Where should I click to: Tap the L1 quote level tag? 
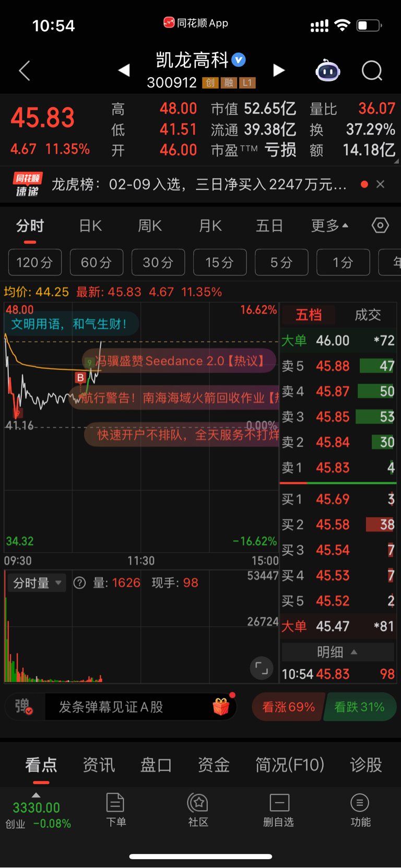click(247, 82)
